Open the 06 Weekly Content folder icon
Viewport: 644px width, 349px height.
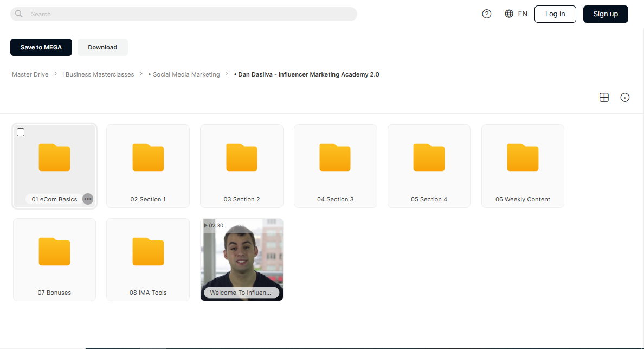click(x=523, y=157)
